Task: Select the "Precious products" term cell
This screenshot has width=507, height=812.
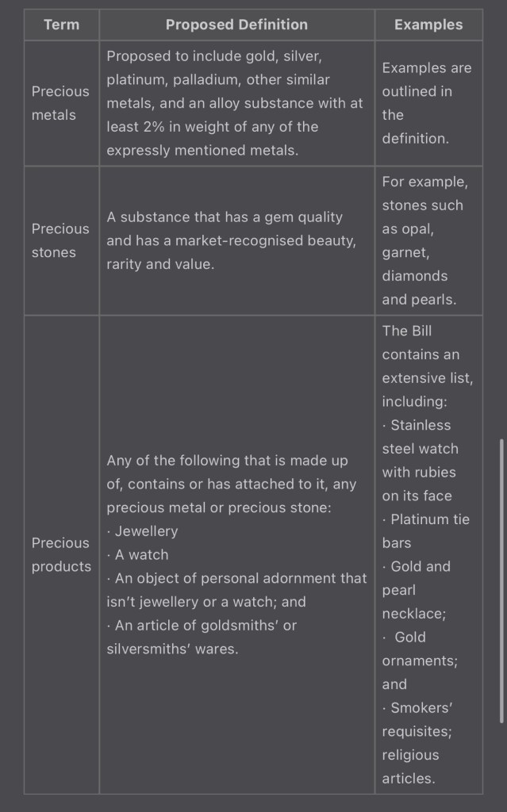Action: tap(61, 554)
